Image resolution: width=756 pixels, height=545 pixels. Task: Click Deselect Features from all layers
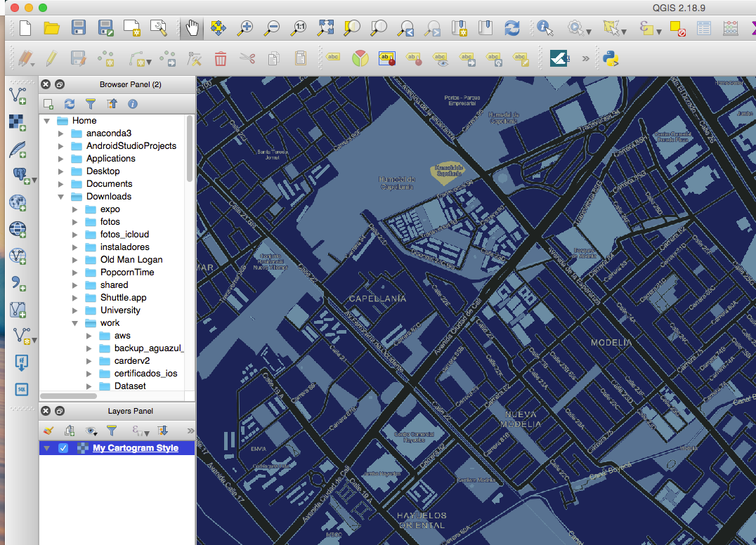[x=677, y=28]
